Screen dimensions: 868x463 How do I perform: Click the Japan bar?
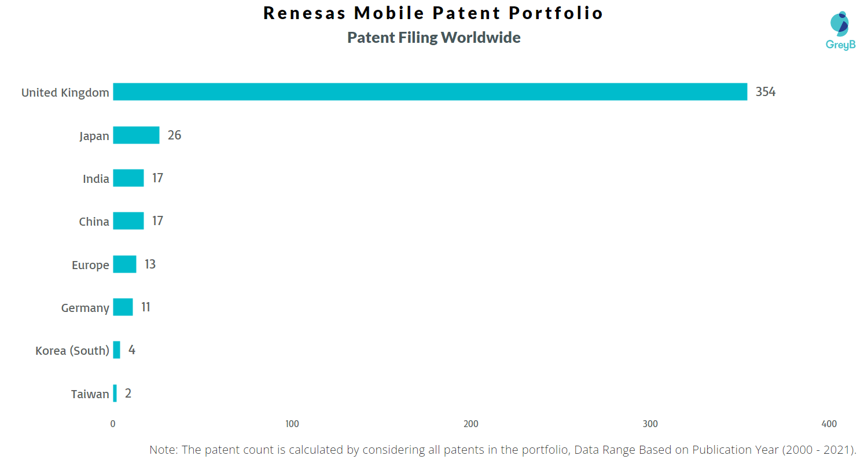(x=136, y=135)
